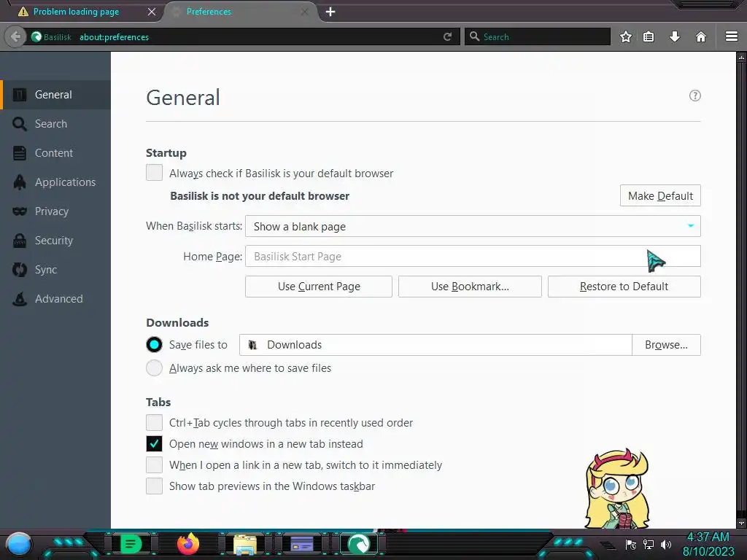747x560 pixels.
Task: Go to the home page icon
Action: (701, 36)
